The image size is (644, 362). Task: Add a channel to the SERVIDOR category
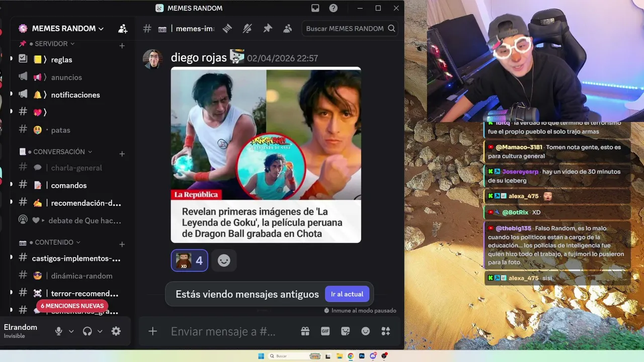[122, 46]
